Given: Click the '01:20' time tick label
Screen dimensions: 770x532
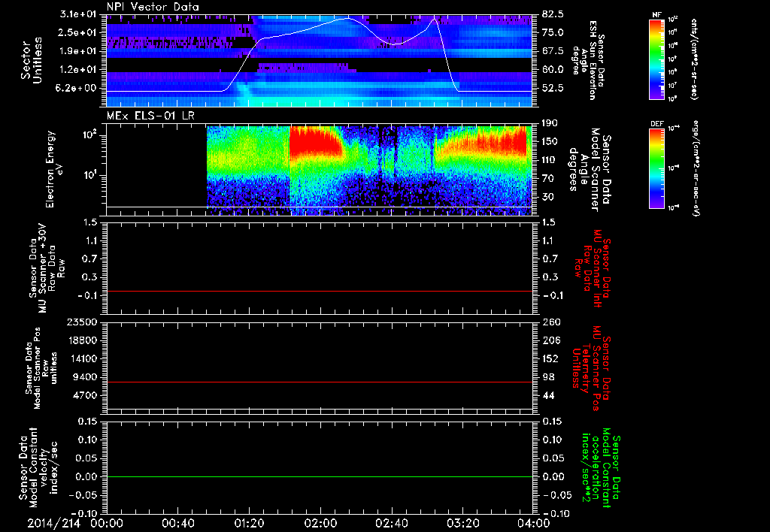Looking at the screenshot, I should tap(249, 523).
